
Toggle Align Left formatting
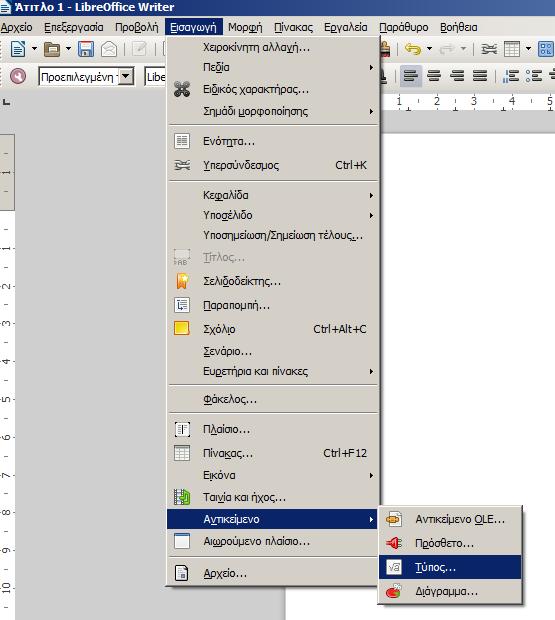[411, 76]
